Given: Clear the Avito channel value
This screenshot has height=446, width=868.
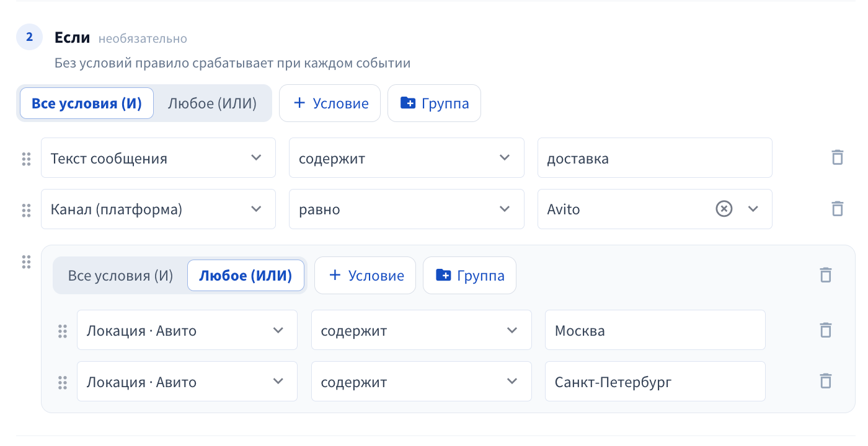Looking at the screenshot, I should [724, 209].
